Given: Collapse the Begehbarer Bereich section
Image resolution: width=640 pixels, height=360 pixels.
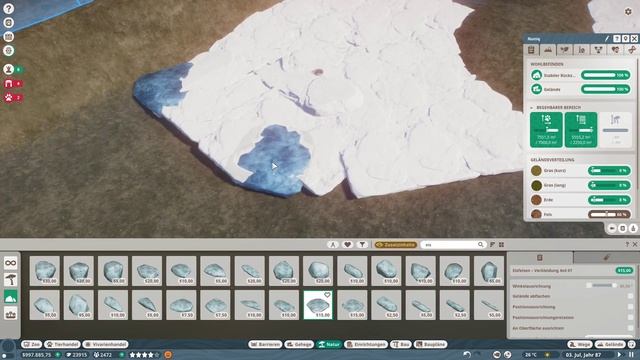Looking at the screenshot, I should [x=532, y=107].
